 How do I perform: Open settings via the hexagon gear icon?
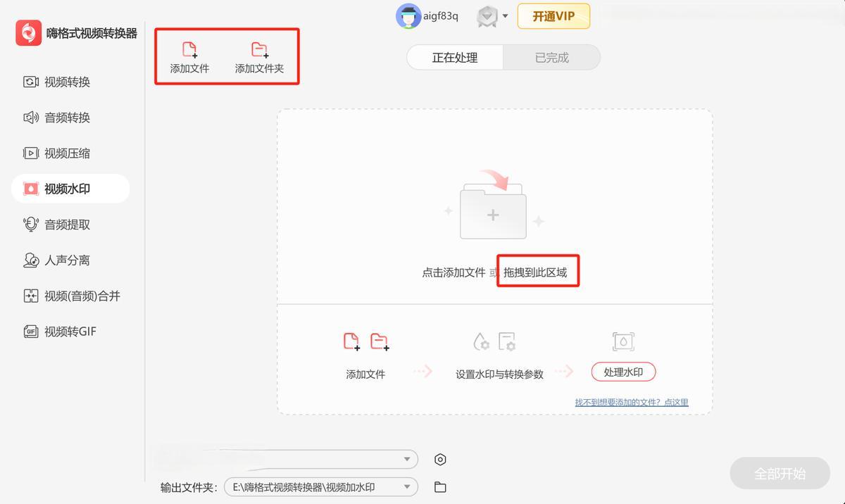click(440, 460)
